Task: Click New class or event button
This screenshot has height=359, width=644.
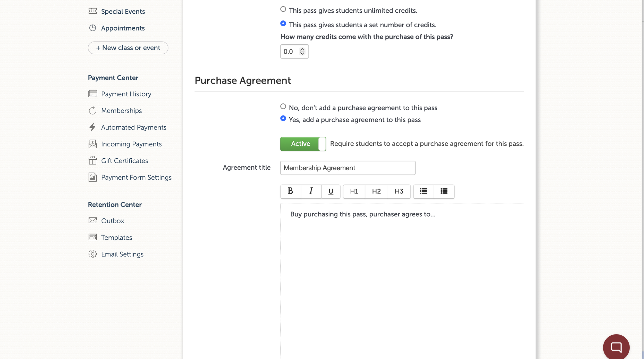Action: point(128,48)
